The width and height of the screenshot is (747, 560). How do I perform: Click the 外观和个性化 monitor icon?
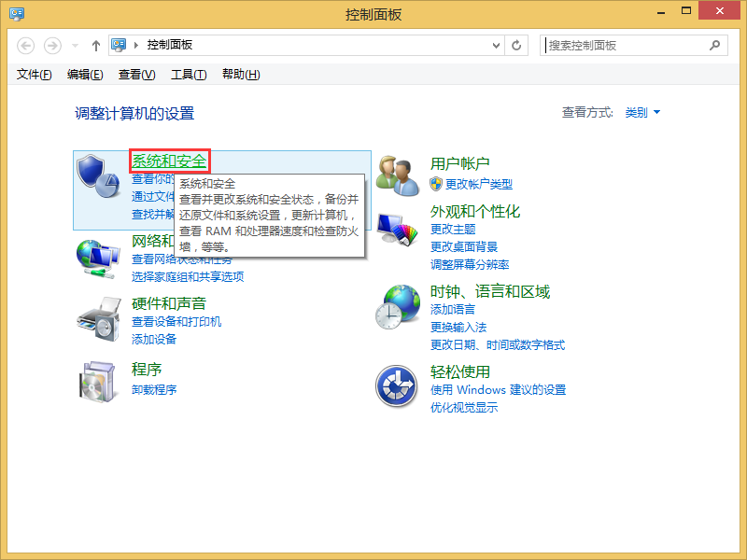click(x=397, y=231)
